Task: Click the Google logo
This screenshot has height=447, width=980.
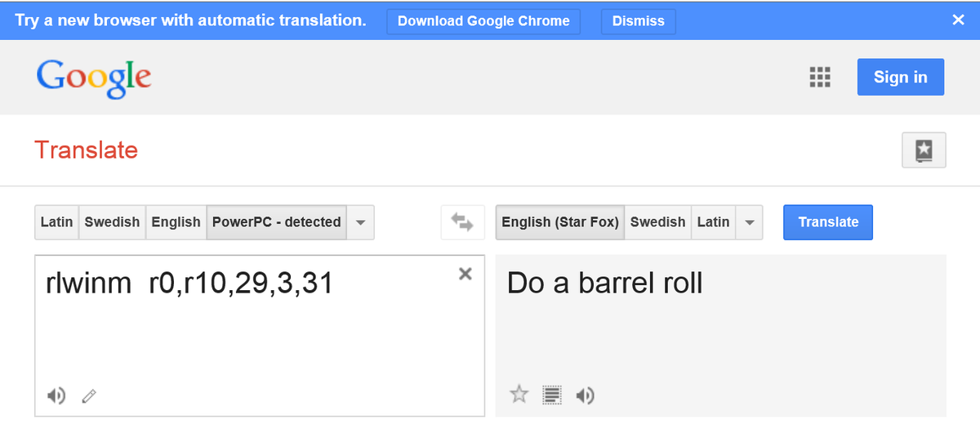Action: click(x=94, y=78)
